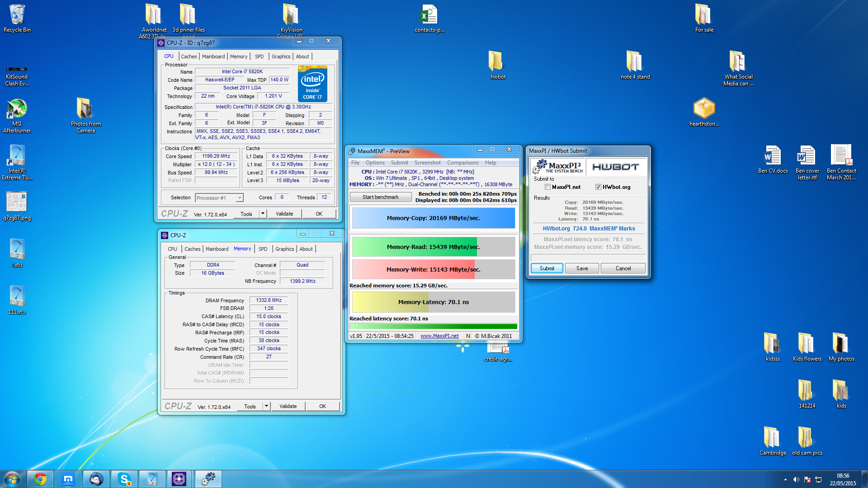This screenshot has width=868, height=488.
Task: Click the Intel Core i7 logo image
Action: click(x=312, y=84)
